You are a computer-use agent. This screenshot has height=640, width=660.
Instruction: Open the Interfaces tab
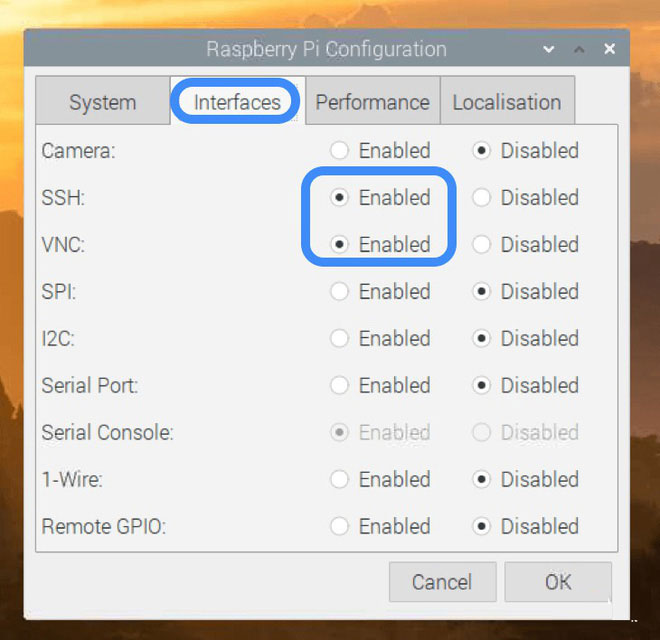237,102
